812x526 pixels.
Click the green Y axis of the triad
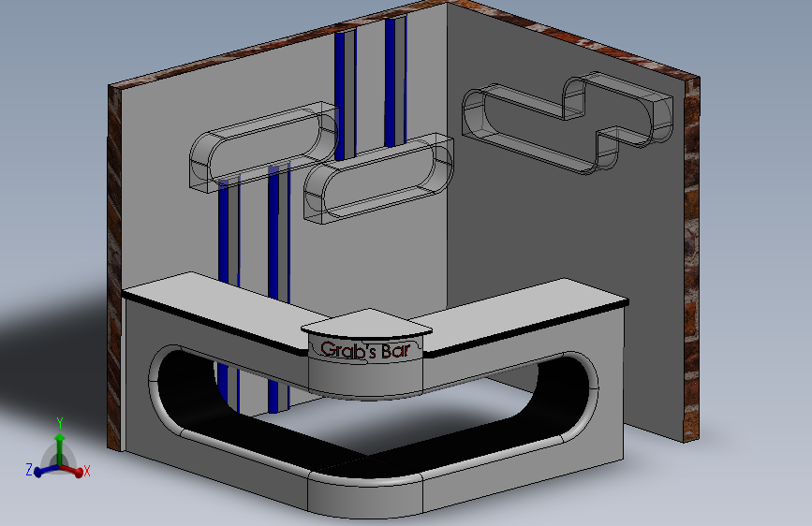click(60, 448)
